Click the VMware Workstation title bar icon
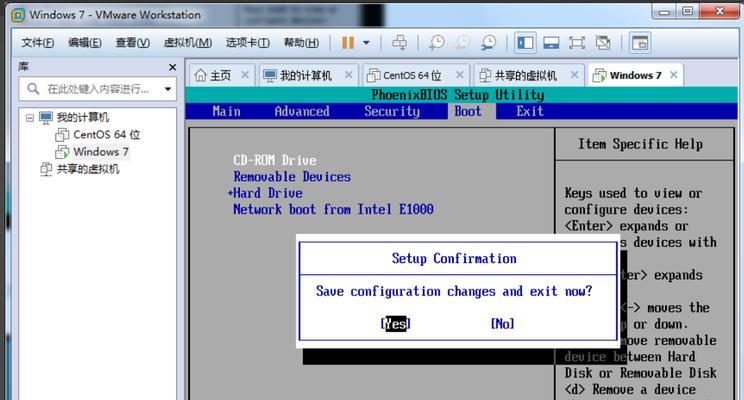Screen dimensions: 744x400 click(18, 15)
